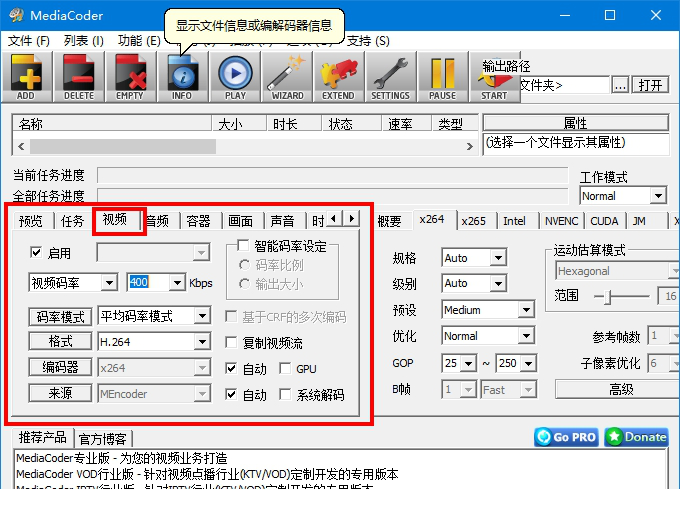The image size is (680, 508).
Task: Switch to the NVENC tab
Action: [x=561, y=221]
